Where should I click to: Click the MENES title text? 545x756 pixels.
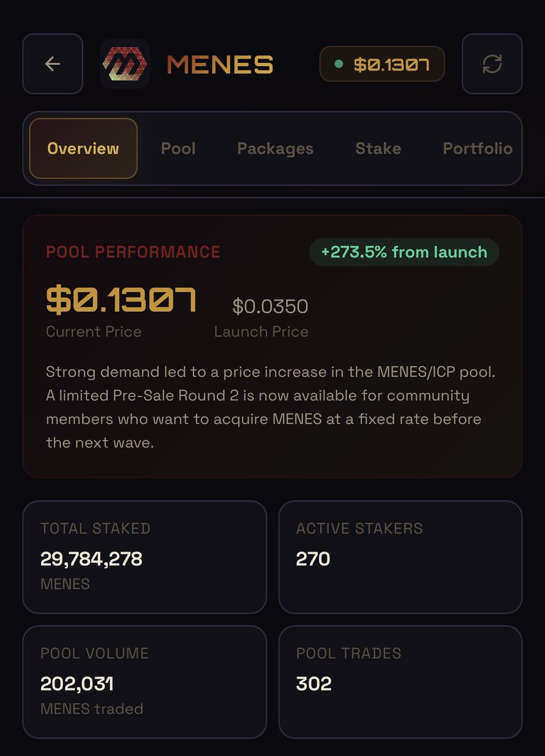click(220, 64)
